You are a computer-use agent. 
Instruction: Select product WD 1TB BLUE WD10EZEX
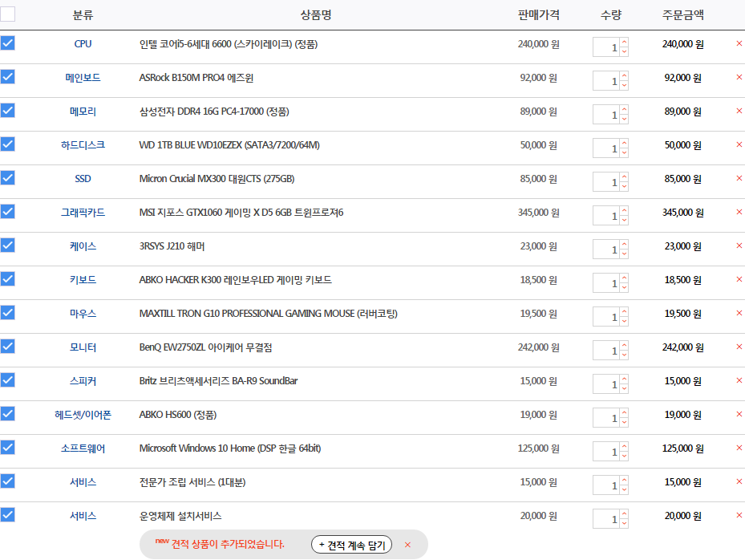click(x=229, y=145)
